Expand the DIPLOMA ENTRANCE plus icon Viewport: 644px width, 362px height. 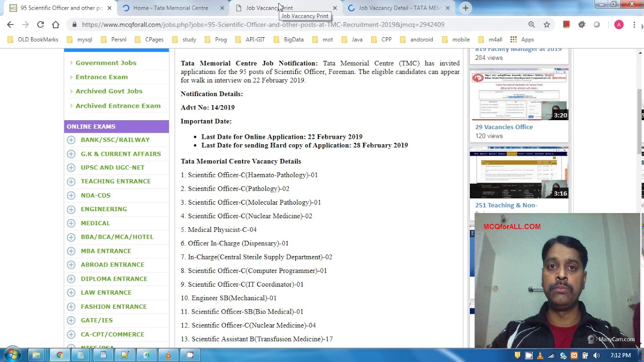tap(71, 279)
